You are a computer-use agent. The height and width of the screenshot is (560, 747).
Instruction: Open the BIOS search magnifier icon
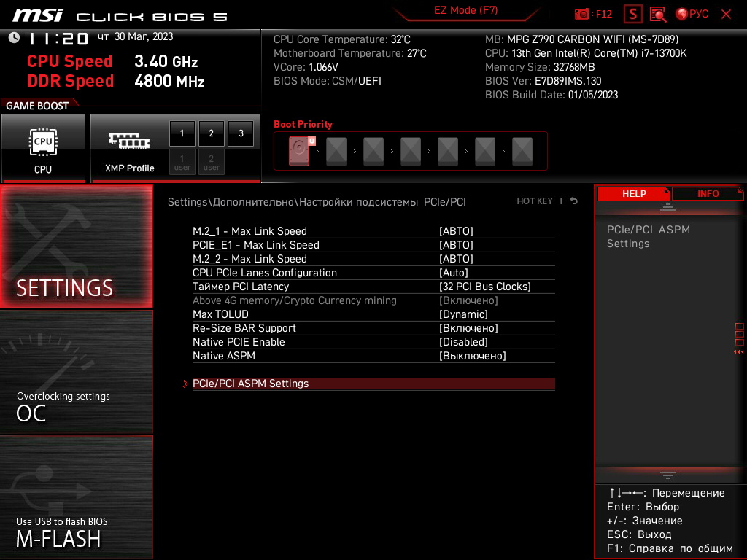click(x=658, y=15)
